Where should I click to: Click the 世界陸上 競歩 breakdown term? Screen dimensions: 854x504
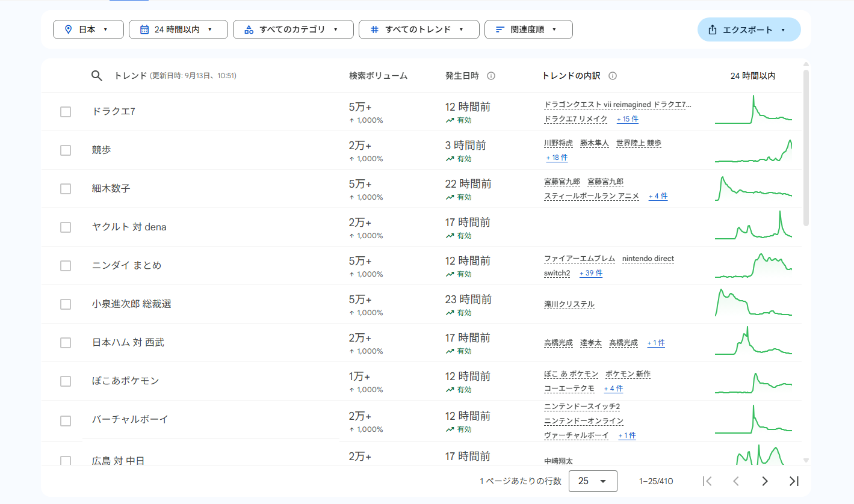click(x=639, y=143)
